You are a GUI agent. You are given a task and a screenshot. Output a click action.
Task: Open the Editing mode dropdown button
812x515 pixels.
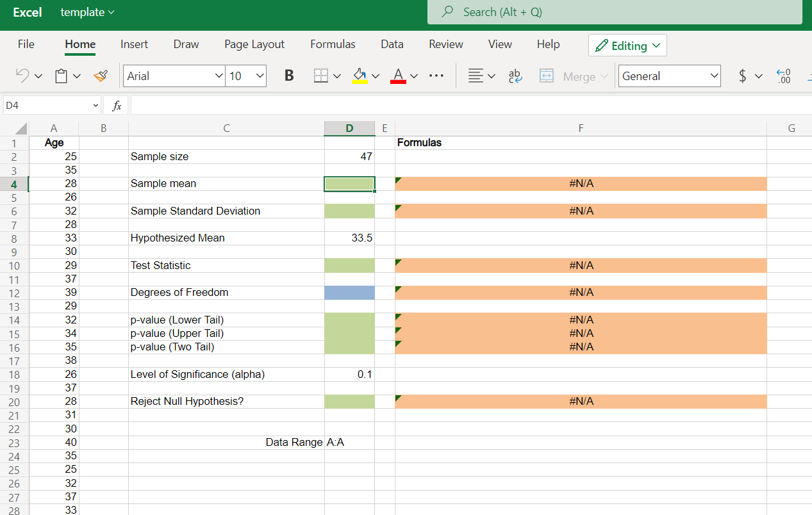(x=627, y=45)
